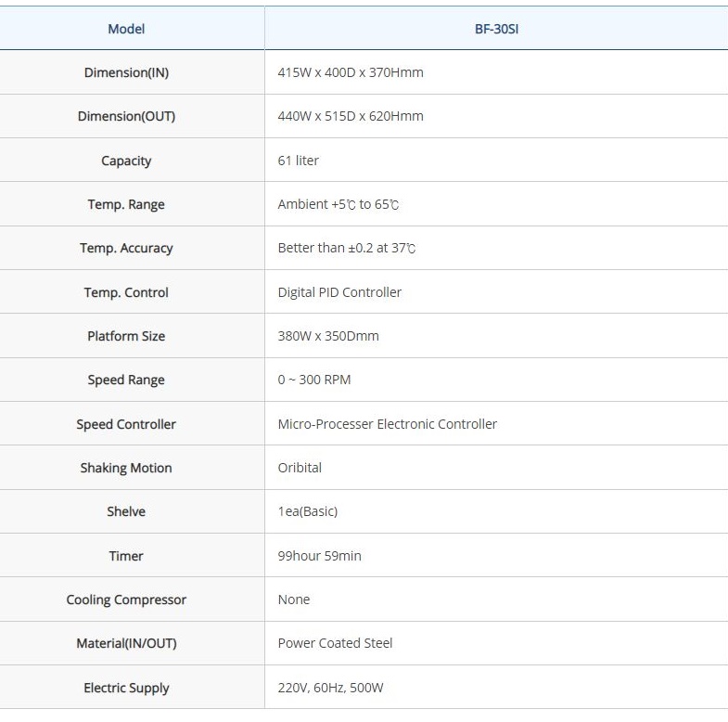728x722 pixels.
Task: Click the Oribital shaking motion value
Action: 300,468
